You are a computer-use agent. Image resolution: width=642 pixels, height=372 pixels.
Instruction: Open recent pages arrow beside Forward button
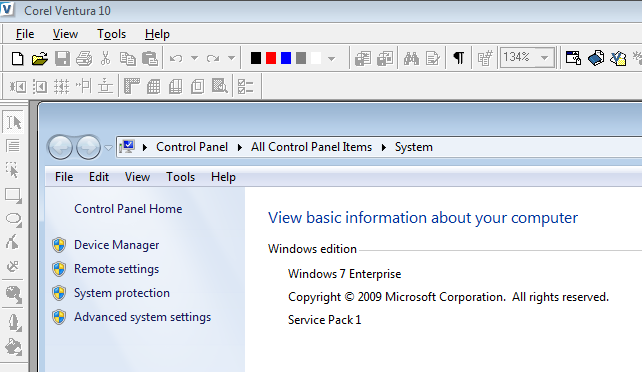(x=108, y=148)
